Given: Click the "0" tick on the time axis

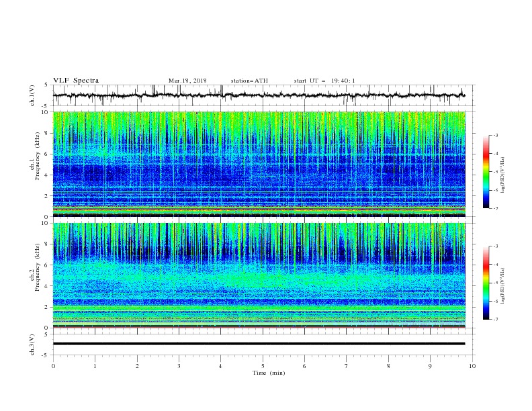Looking at the screenshot, I should 53,366.
